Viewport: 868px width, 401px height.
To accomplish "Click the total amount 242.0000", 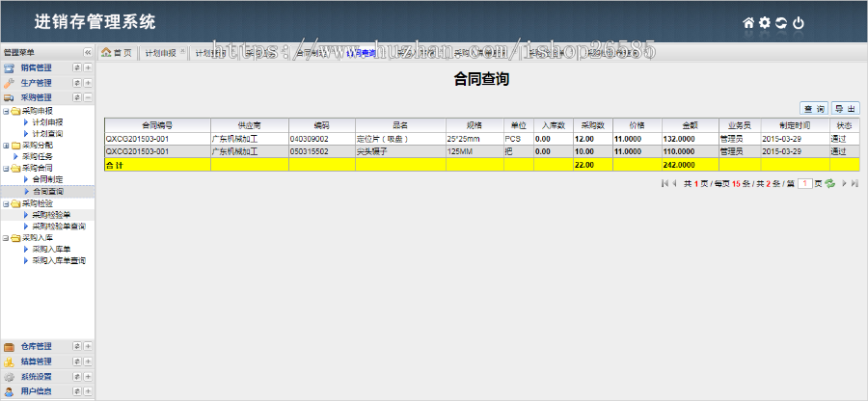I will click(x=691, y=165).
